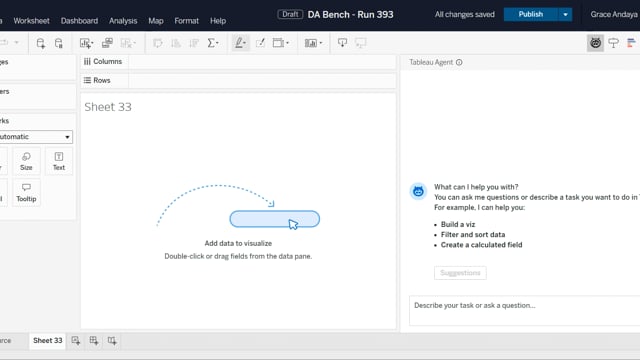The image size is (640, 360).
Task: Open the Publish dropdown arrow
Action: click(565, 14)
